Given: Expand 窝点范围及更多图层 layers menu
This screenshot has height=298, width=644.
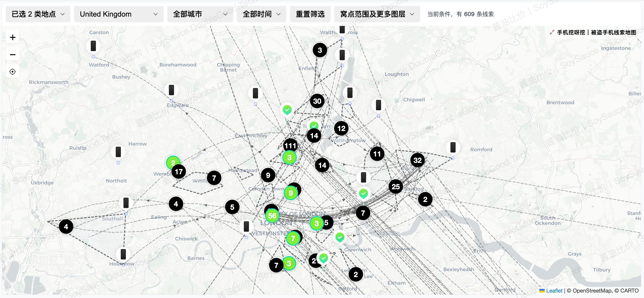Looking at the screenshot, I should [x=377, y=14].
